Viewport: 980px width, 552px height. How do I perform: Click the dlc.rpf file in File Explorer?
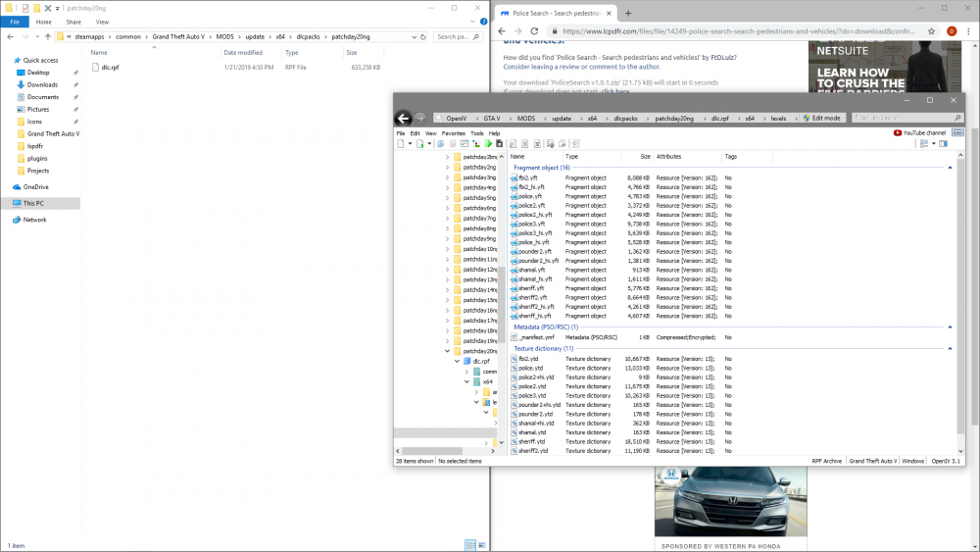[108, 68]
